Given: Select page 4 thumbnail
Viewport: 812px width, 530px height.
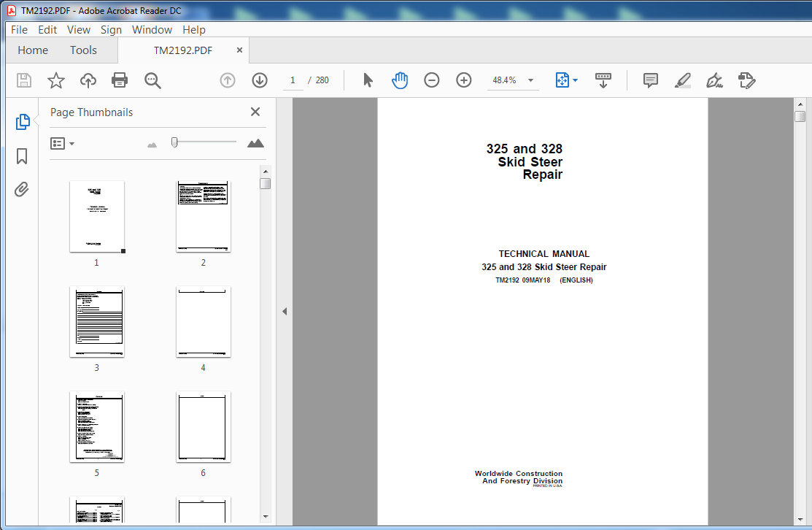Looking at the screenshot, I should coord(204,322).
